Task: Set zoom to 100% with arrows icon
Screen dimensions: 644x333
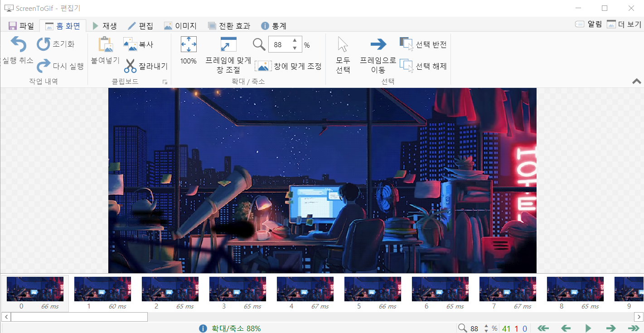Action: [189, 44]
